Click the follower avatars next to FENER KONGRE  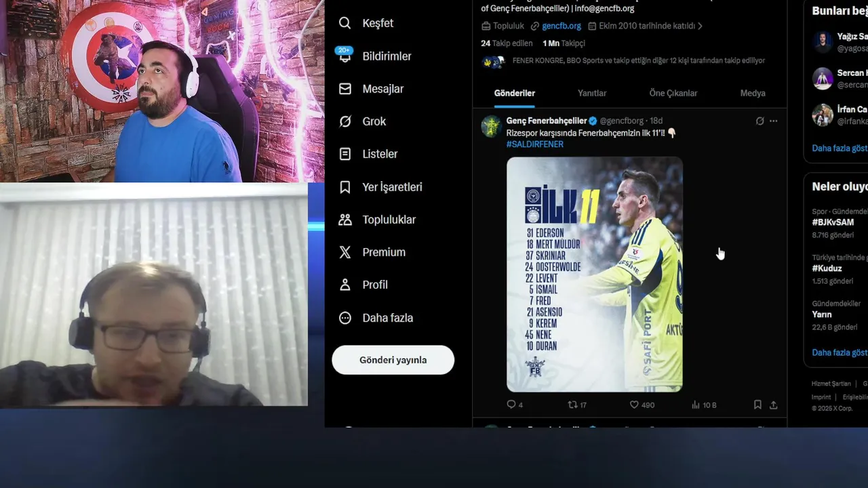493,62
